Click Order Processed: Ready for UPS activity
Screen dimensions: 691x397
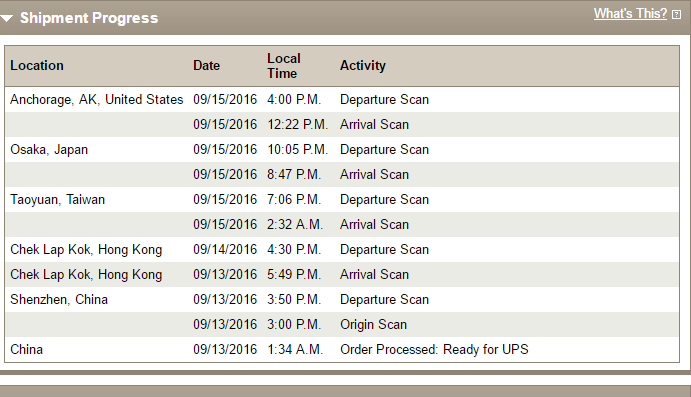point(434,349)
